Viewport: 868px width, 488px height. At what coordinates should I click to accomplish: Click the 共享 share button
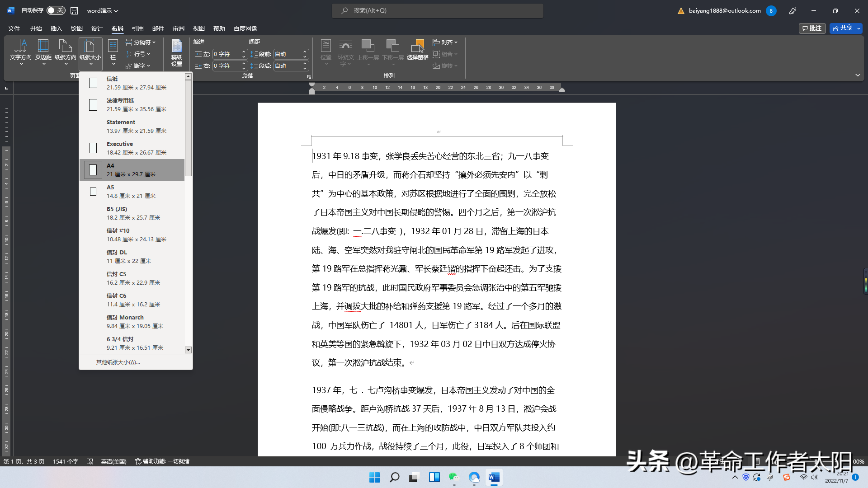842,28
